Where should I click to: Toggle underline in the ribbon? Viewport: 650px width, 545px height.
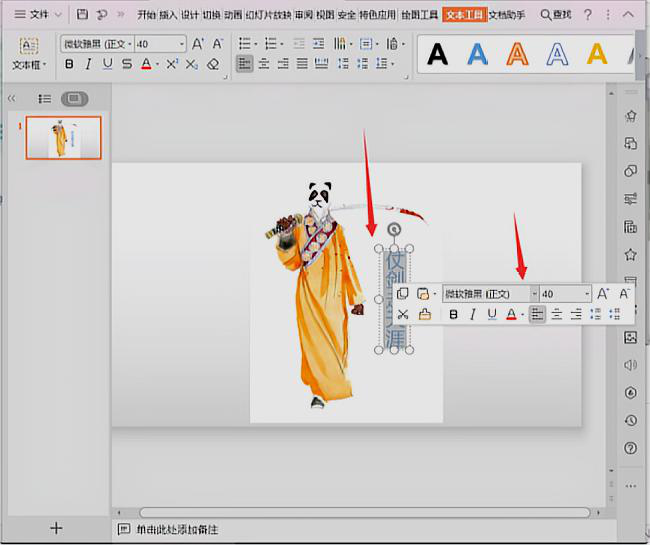coord(107,64)
